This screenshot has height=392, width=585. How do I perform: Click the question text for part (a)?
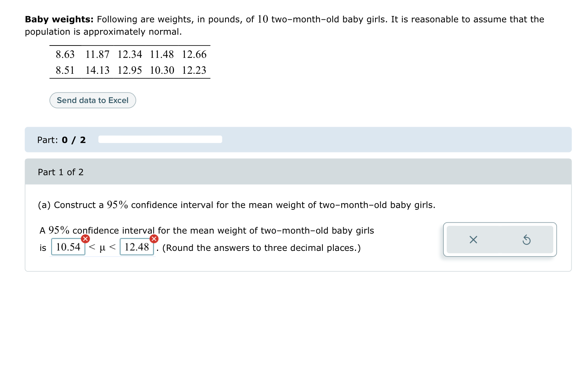(236, 205)
